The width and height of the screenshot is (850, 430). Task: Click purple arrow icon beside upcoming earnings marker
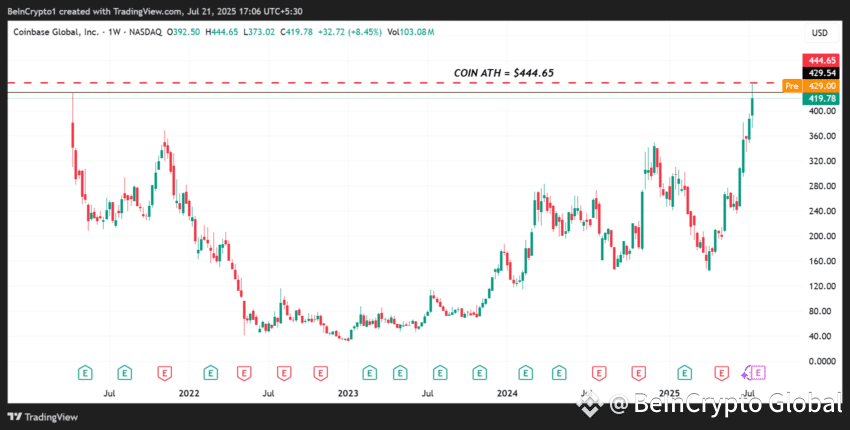coord(746,373)
